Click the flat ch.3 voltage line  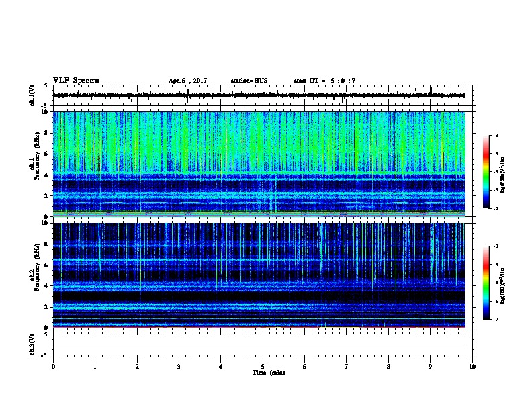[259, 345]
